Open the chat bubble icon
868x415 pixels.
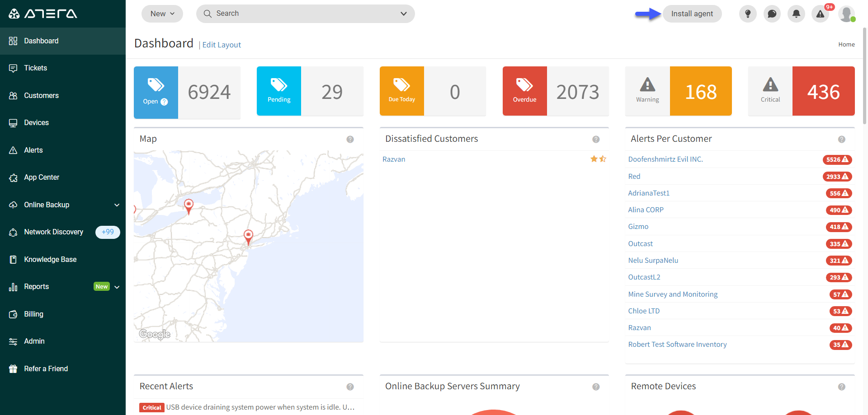point(772,14)
